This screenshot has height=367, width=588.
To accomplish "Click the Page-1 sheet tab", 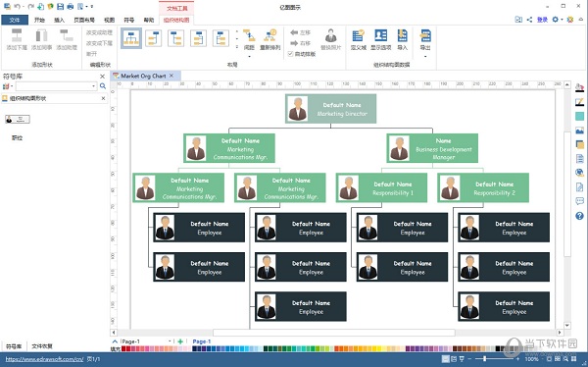I will pyautogui.click(x=202, y=341).
